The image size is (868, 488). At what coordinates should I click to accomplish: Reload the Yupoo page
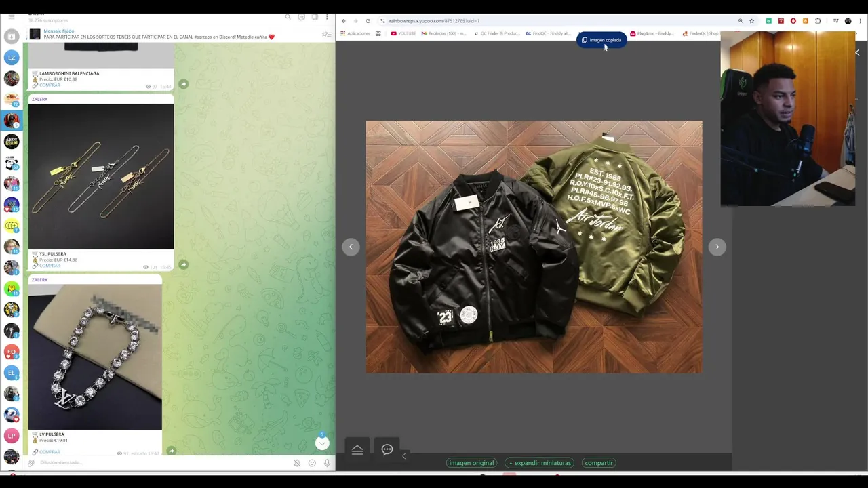(x=368, y=21)
